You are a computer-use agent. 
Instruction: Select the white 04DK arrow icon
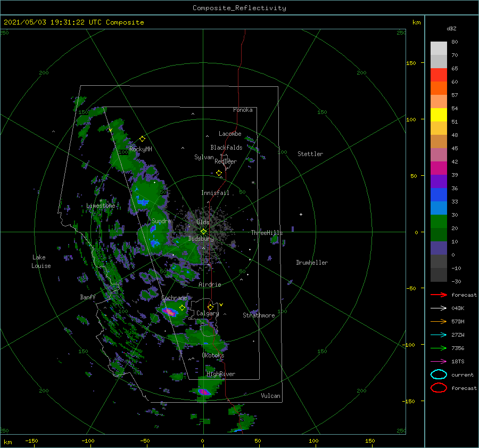pos(439,308)
